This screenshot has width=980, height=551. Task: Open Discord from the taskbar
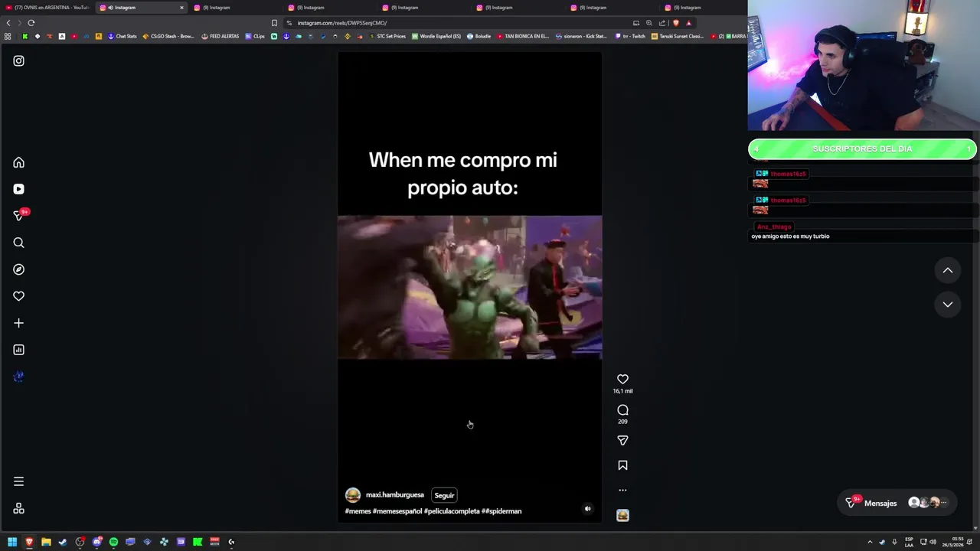pyautogui.click(x=96, y=542)
